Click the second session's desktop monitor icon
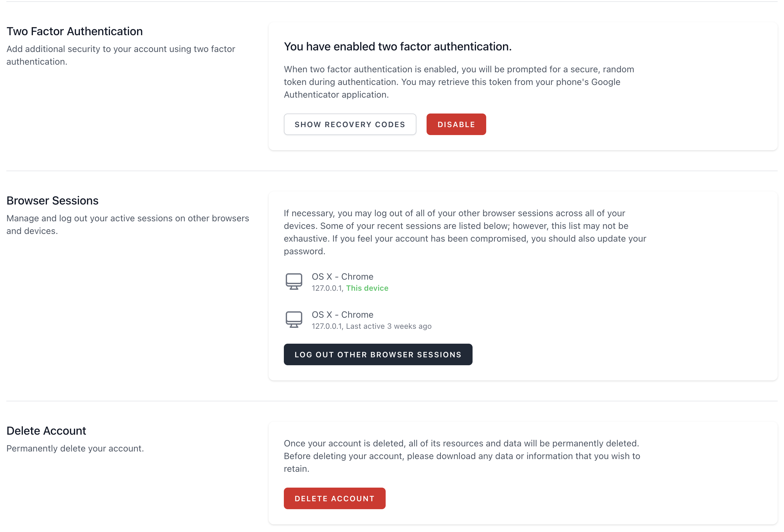784x532 pixels. pyautogui.click(x=293, y=320)
